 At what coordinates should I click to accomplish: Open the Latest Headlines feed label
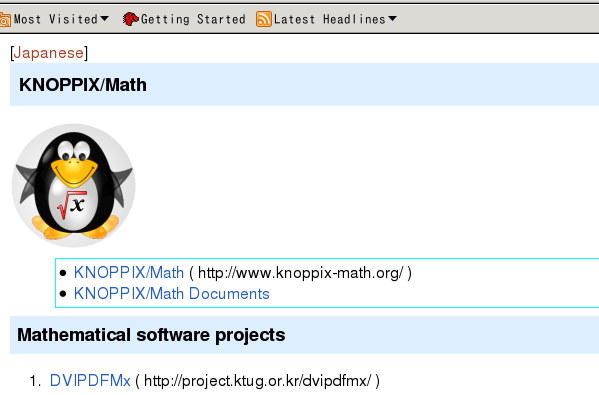point(330,19)
